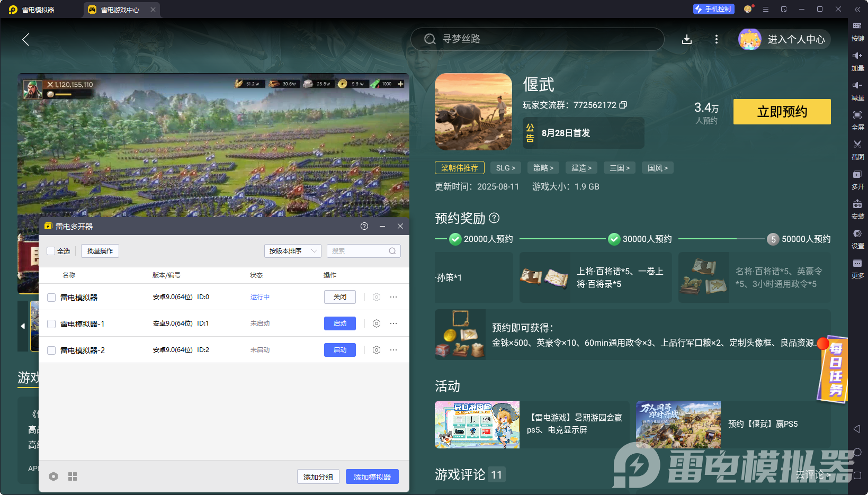
Task: Open settings gear for 雷电模拟器-2 row
Action: pyautogui.click(x=377, y=350)
